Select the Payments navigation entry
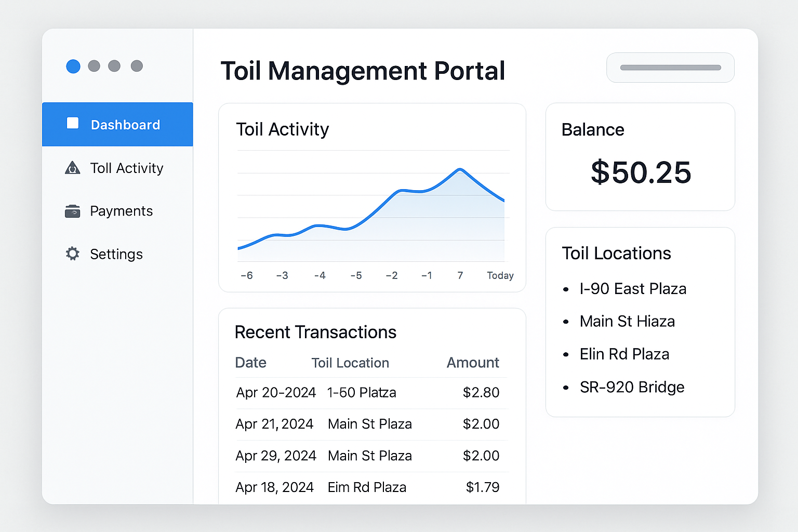The image size is (798, 532). pyautogui.click(x=122, y=211)
